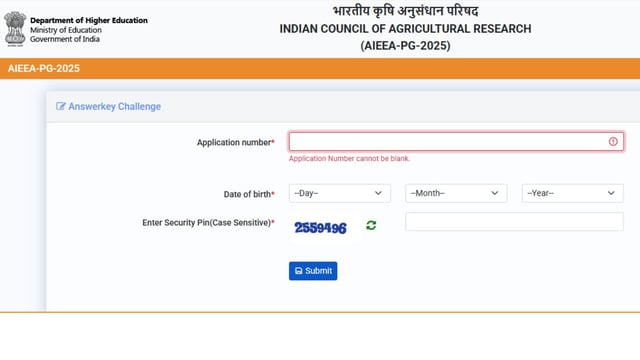This screenshot has width=640, height=360.
Task: Click the red error icon in Application number field
Action: tap(613, 141)
